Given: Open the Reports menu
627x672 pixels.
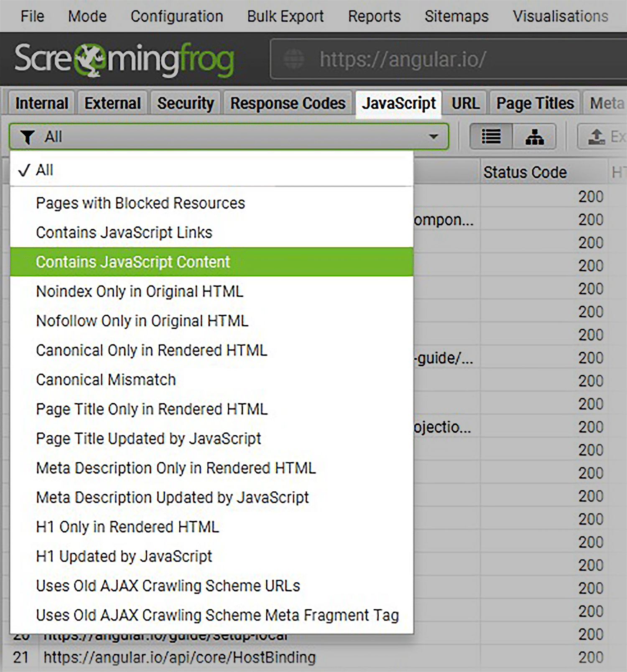Looking at the screenshot, I should 375,16.
